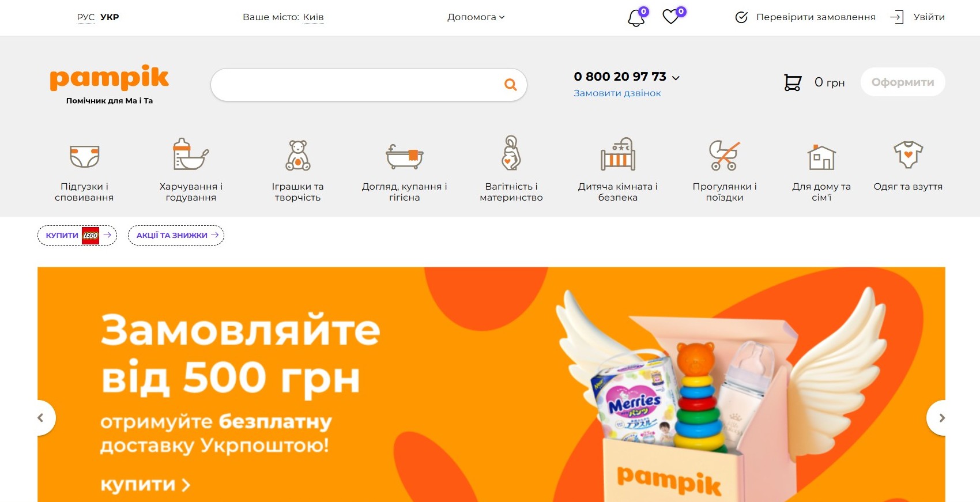Show next banner slide with right arrow
The image size is (980, 502).
[941, 418]
